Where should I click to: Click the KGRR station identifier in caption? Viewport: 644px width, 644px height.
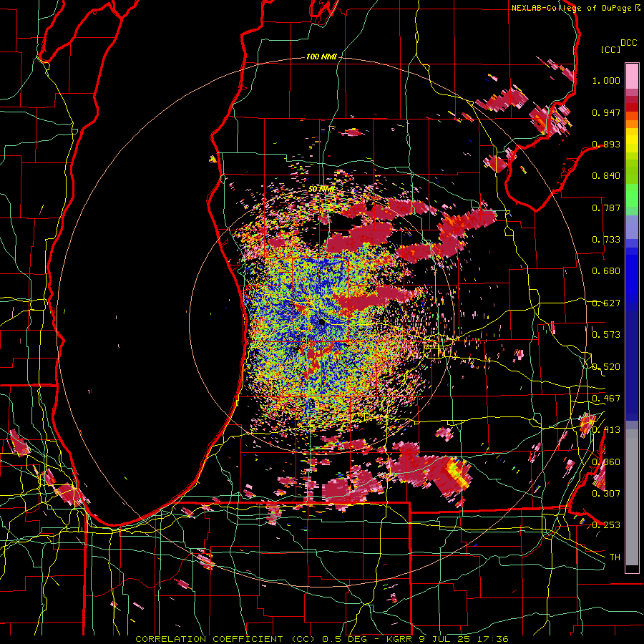click(399, 639)
